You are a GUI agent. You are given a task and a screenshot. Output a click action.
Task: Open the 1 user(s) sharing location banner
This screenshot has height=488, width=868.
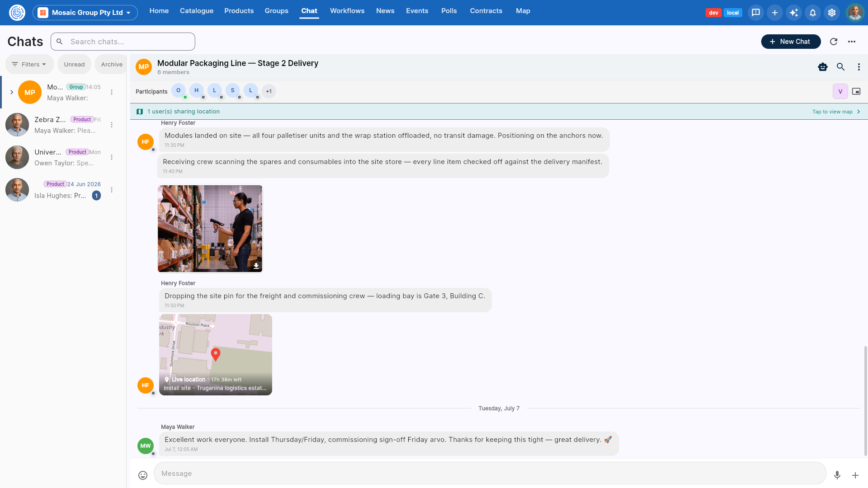coord(499,112)
